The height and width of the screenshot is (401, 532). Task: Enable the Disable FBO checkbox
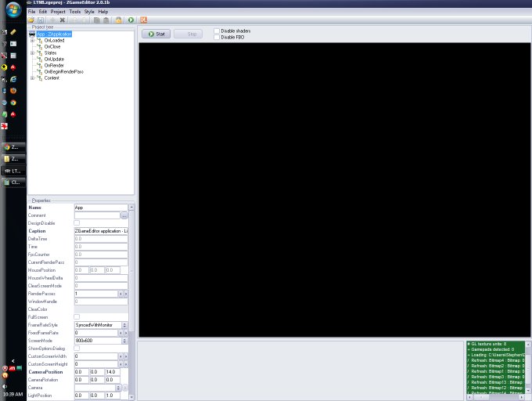click(x=217, y=37)
